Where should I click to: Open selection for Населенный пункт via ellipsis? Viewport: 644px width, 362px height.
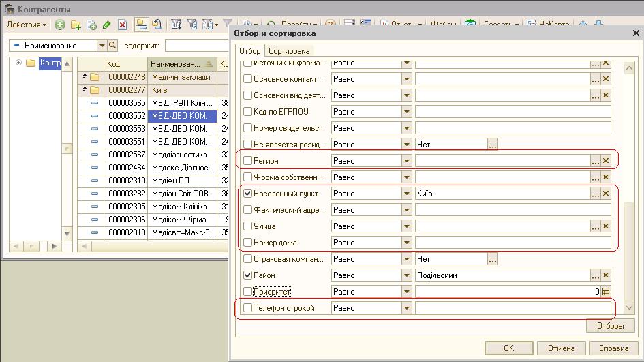click(x=596, y=194)
